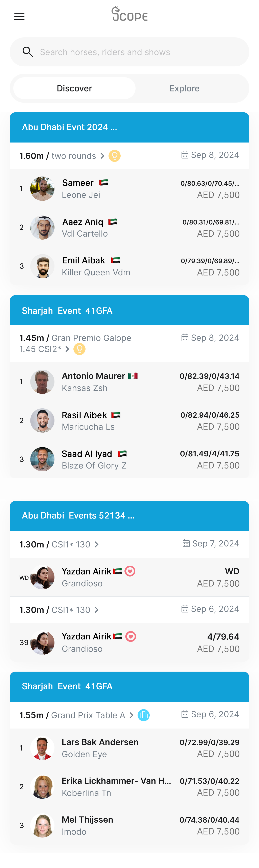Tap the yellow lightbulb icon beside two rounds
Viewport: 259px width, 868px height.
point(115,156)
